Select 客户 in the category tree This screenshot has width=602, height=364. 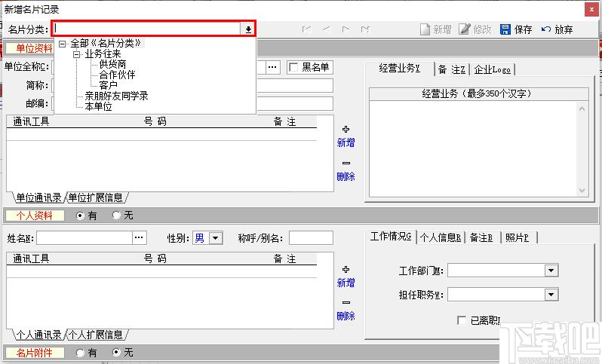[109, 84]
